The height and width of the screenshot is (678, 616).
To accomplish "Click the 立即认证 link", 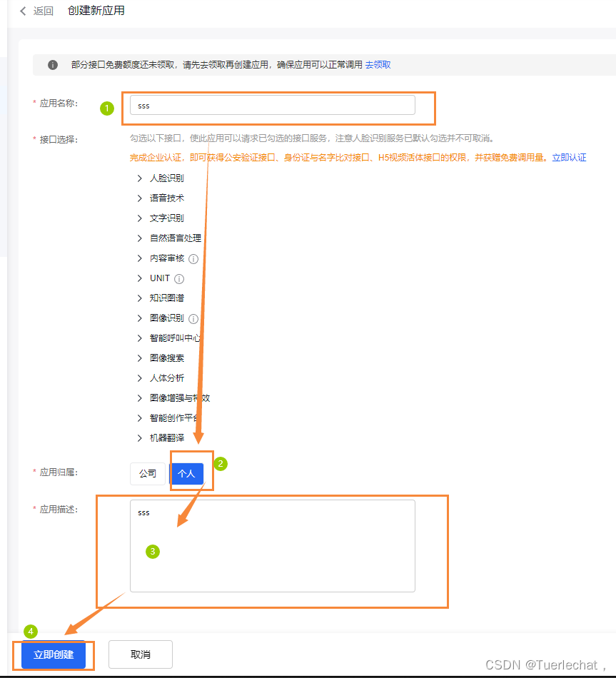I will point(568,157).
